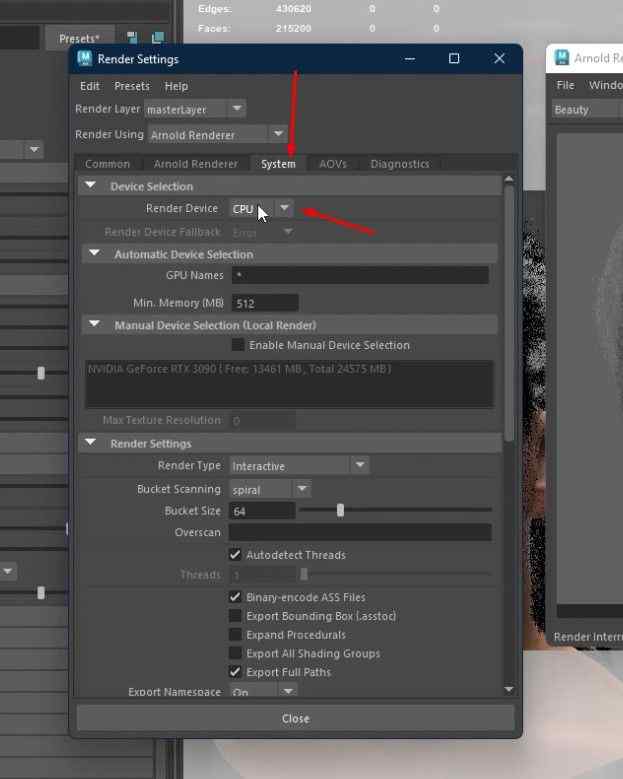Viewport: 623px width, 779px height.
Task: Click the Presets* button in left panel
Action: [79, 39]
